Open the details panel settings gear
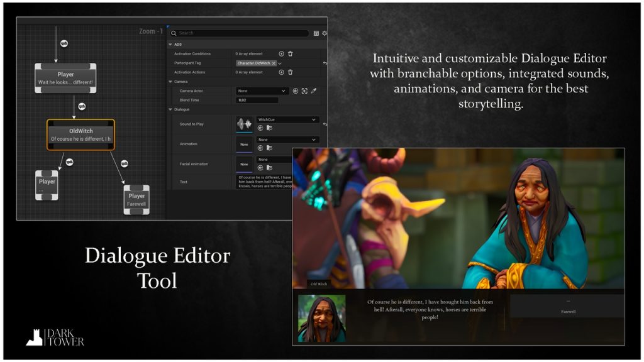644x362 pixels. tap(325, 33)
